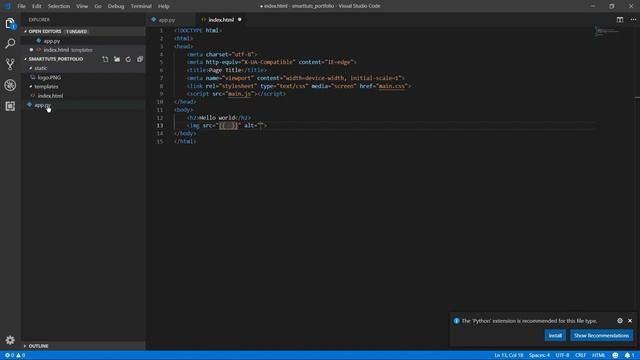Viewport: 640px width, 360px height.
Task: Click the New Folder icon in explorer header
Action: (x=117, y=59)
